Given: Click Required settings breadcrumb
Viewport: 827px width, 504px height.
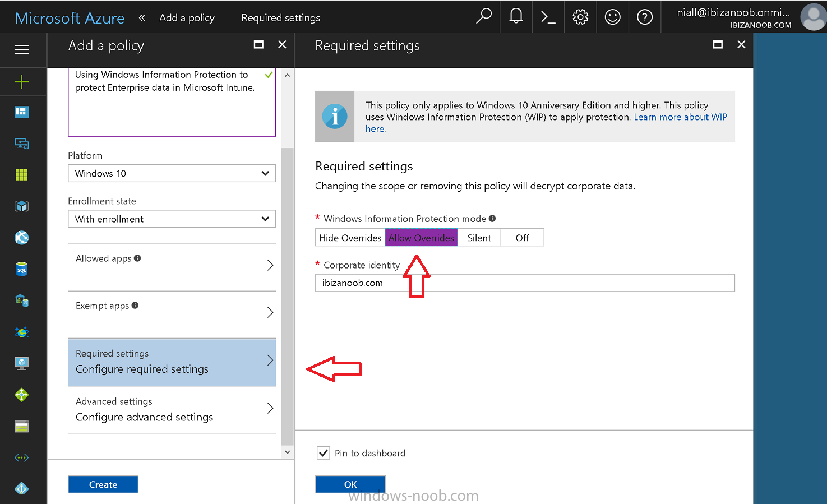Looking at the screenshot, I should pos(280,17).
